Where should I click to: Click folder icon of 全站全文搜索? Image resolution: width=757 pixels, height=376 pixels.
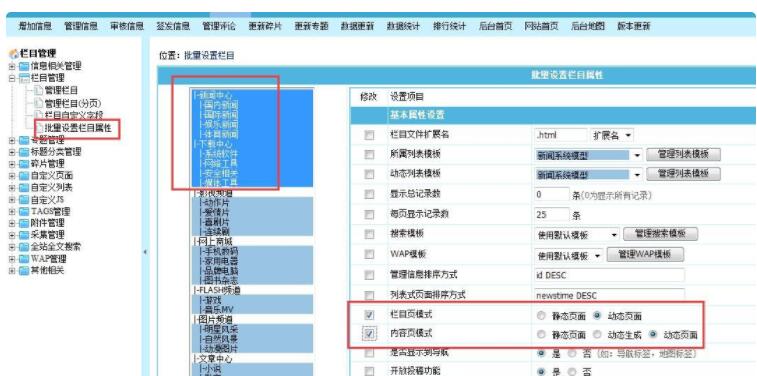(24, 247)
